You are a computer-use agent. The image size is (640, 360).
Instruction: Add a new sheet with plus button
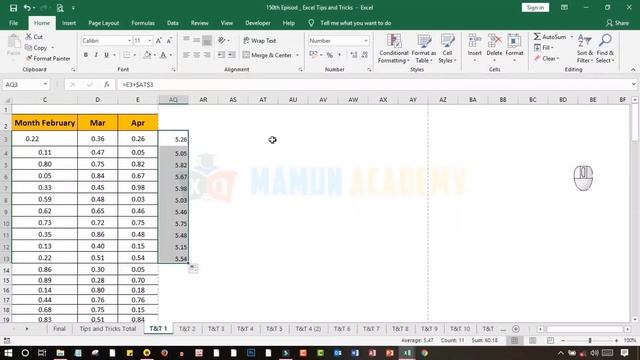click(x=516, y=329)
